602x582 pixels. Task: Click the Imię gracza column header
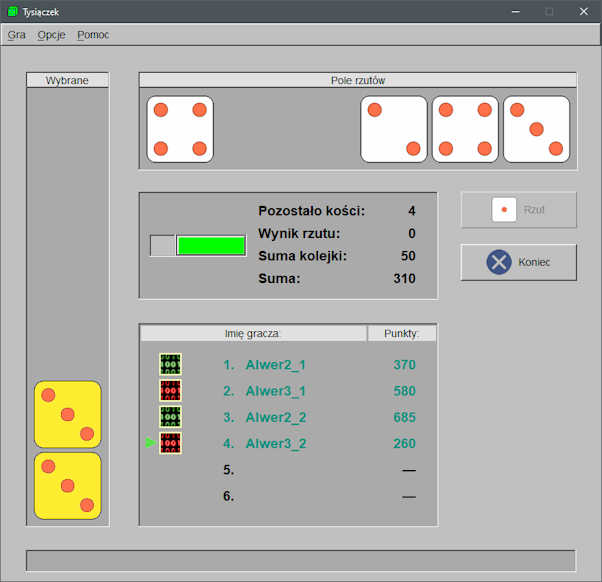coord(253,333)
